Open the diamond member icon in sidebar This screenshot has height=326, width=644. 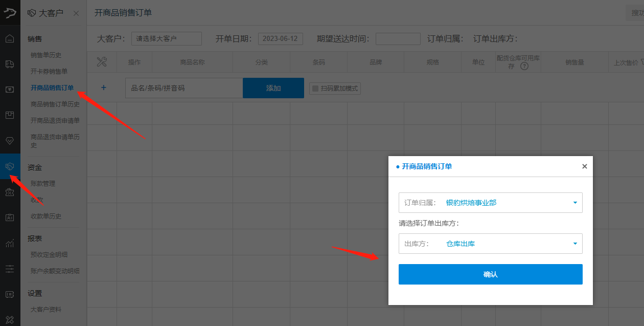(x=10, y=141)
